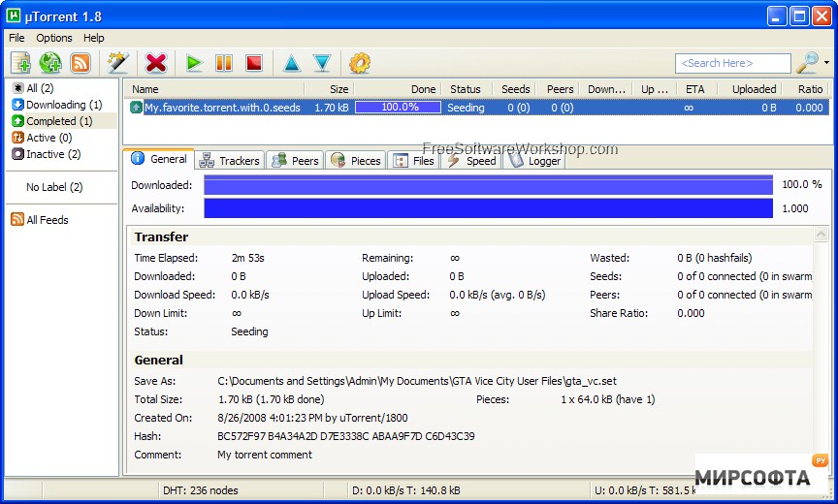This screenshot has height=504, width=838.
Task: Click the Add Torrent toolbar icon
Action: point(20,63)
